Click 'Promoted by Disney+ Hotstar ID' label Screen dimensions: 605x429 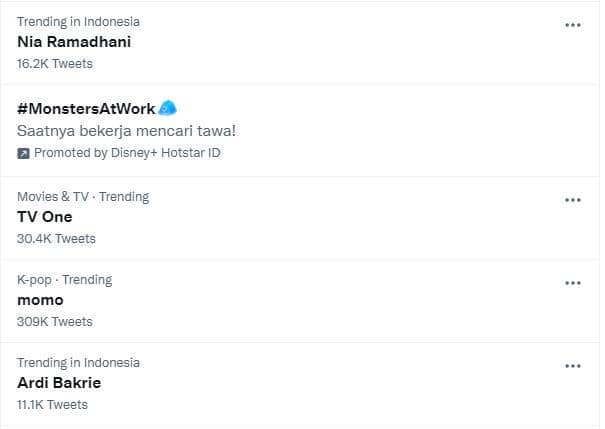coord(127,153)
